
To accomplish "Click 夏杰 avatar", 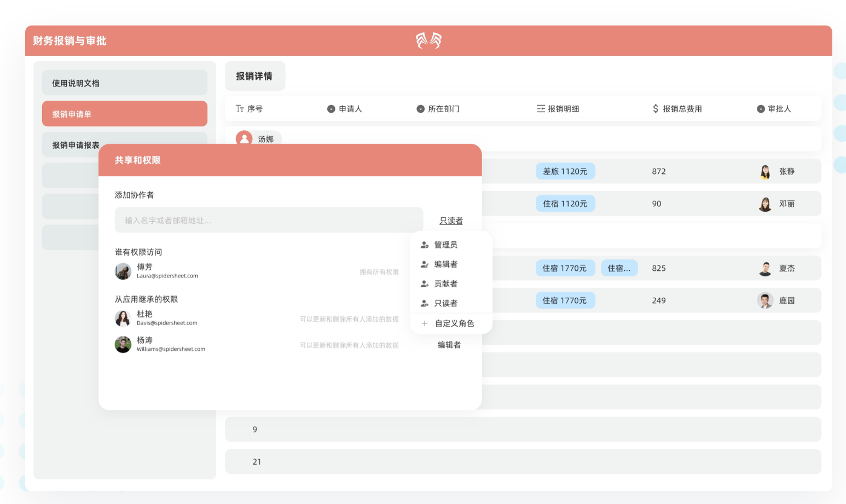I will click(x=765, y=268).
